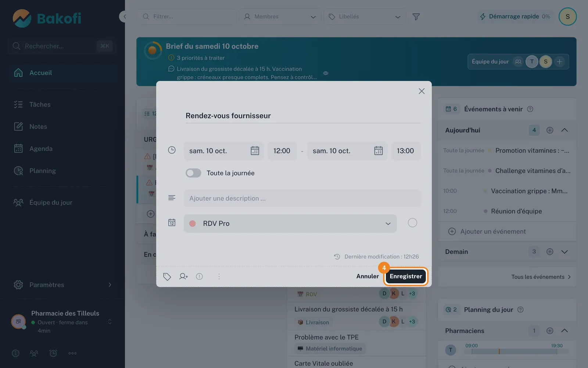This screenshot has height=368, width=588.
Task: Click the help icon next to Planning du jour
Action: pyautogui.click(x=520, y=309)
